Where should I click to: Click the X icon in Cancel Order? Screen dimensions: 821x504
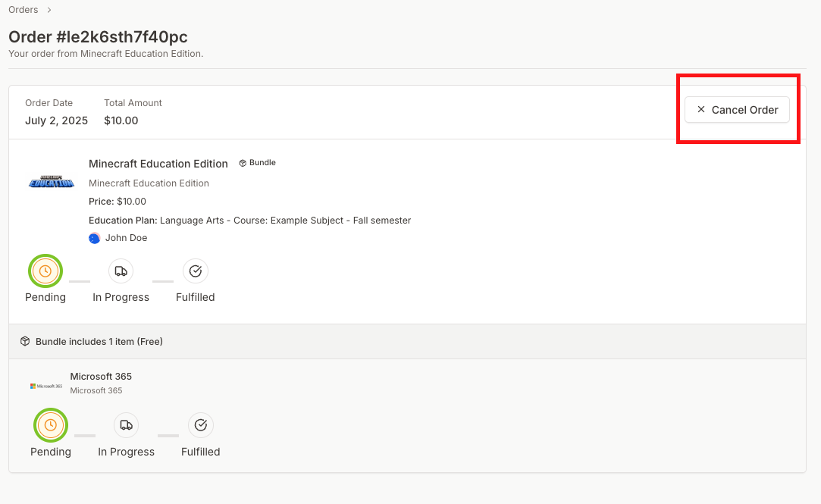700,110
